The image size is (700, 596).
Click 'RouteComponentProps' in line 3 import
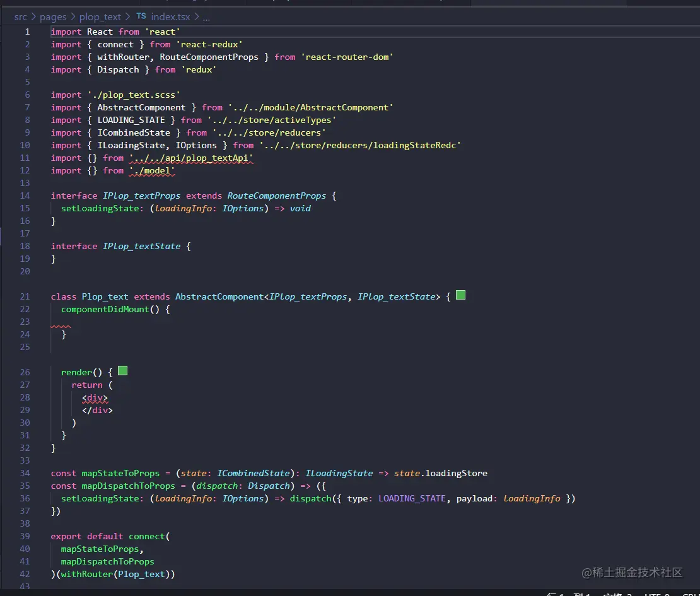point(209,57)
